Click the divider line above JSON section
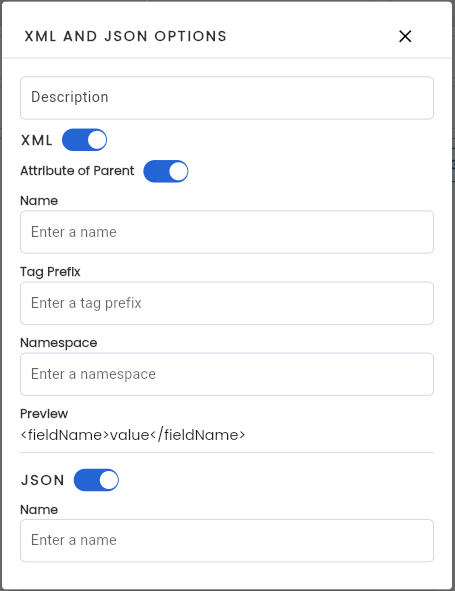Screen dimensions: 455x591 227,452
